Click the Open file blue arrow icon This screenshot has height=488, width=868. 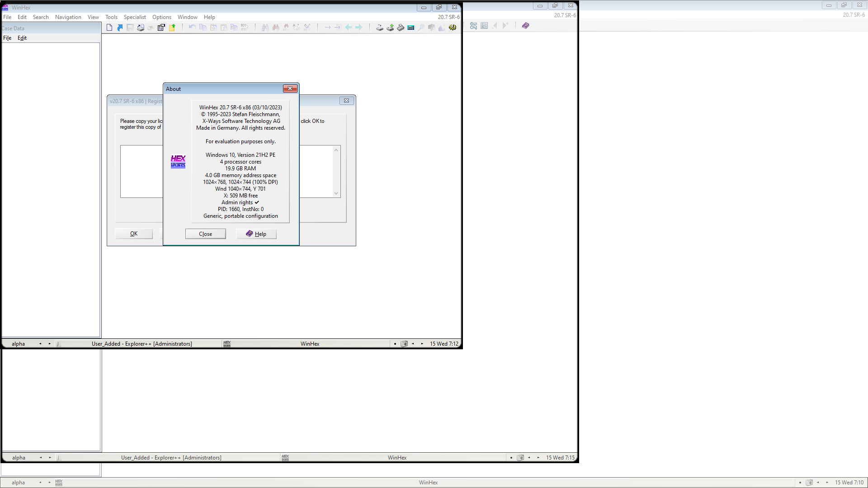point(120,28)
